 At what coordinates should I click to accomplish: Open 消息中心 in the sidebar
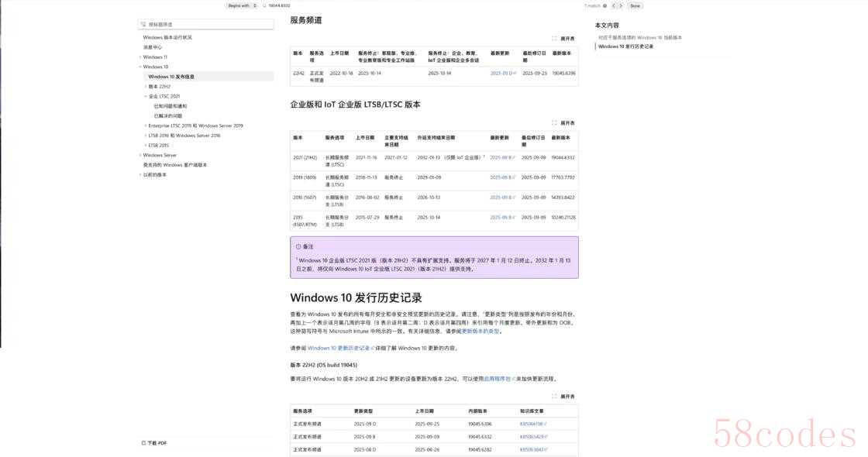(152, 47)
